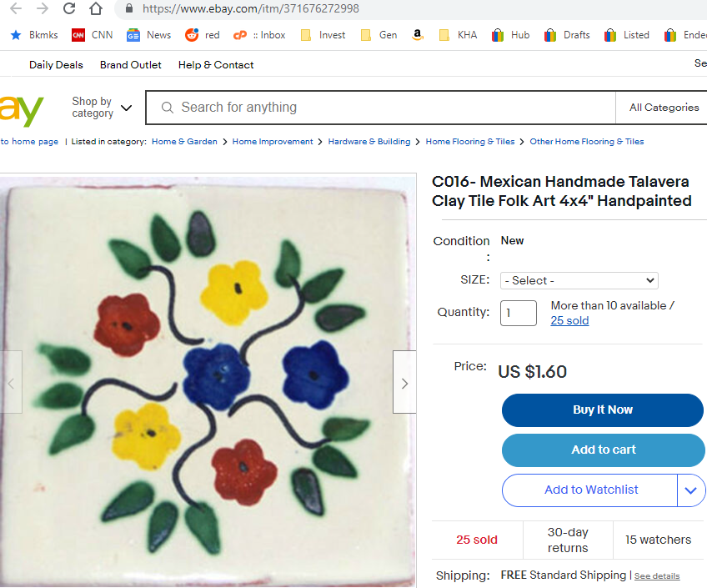707x588 pixels.
Task: Open the red Reddit bookmark
Action: point(203,35)
